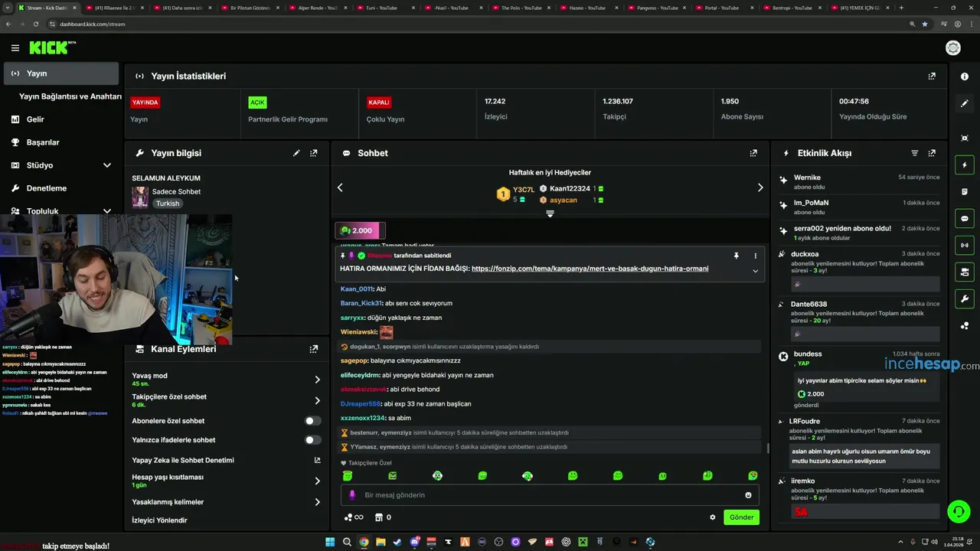
Task: Toggle the camera widget in right sidebar
Action: point(965,272)
